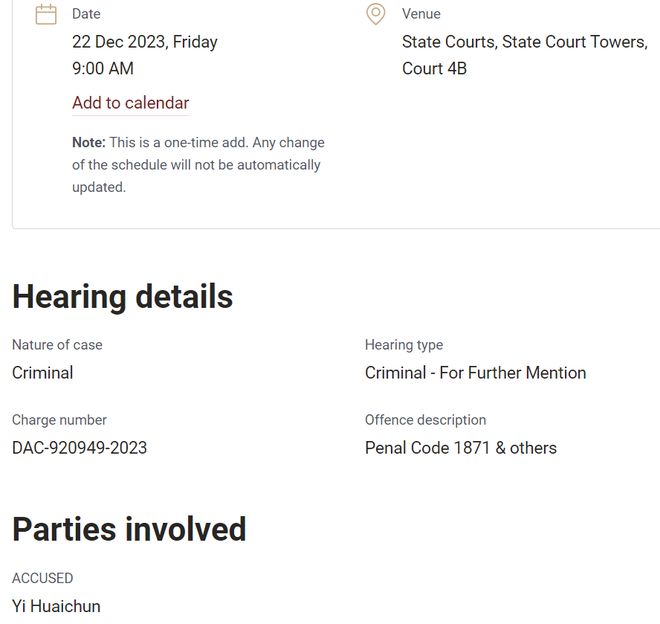Image resolution: width=660 pixels, height=624 pixels.
Task: Click the accused name Yi Huaichun
Action: (x=56, y=606)
